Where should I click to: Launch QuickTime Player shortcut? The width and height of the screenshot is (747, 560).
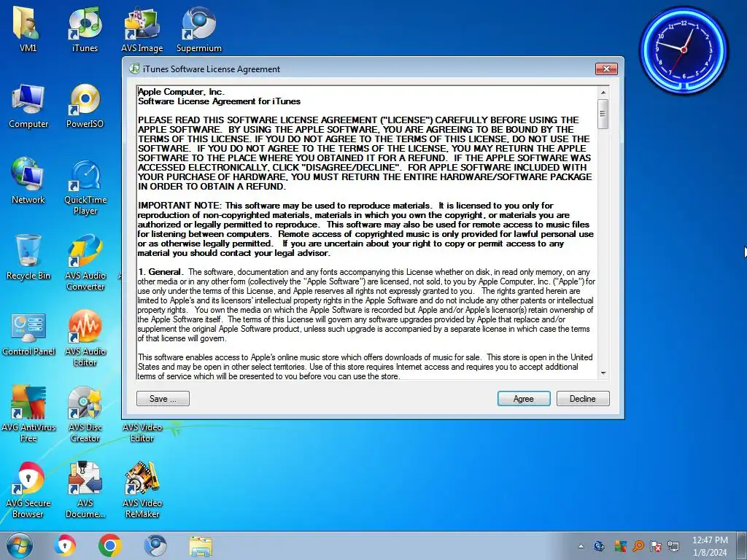click(x=85, y=187)
